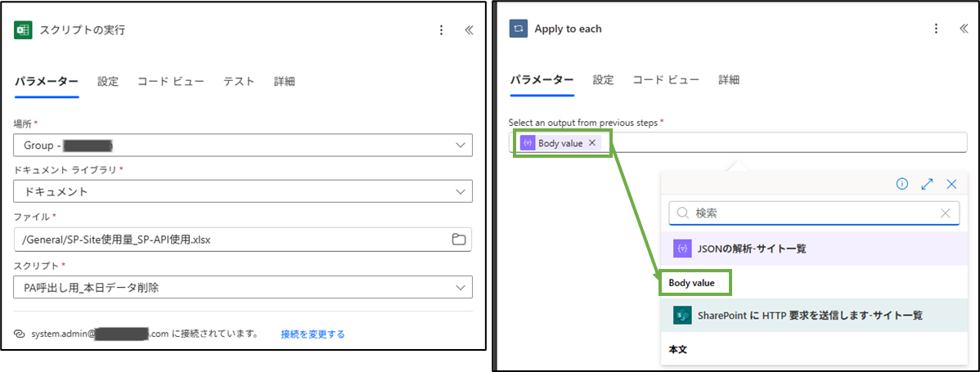Click the purple icon inside the Body value token

click(528, 143)
